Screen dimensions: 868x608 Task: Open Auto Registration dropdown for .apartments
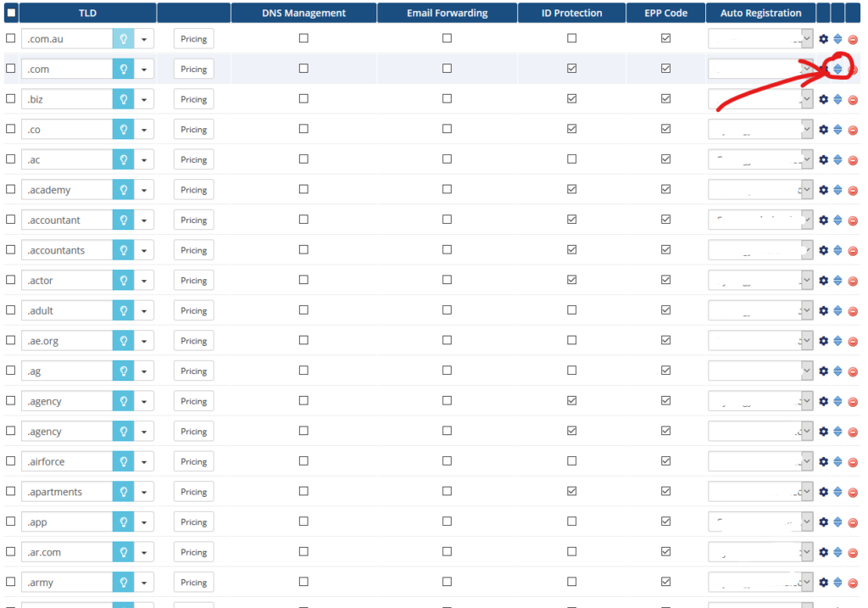click(759, 492)
